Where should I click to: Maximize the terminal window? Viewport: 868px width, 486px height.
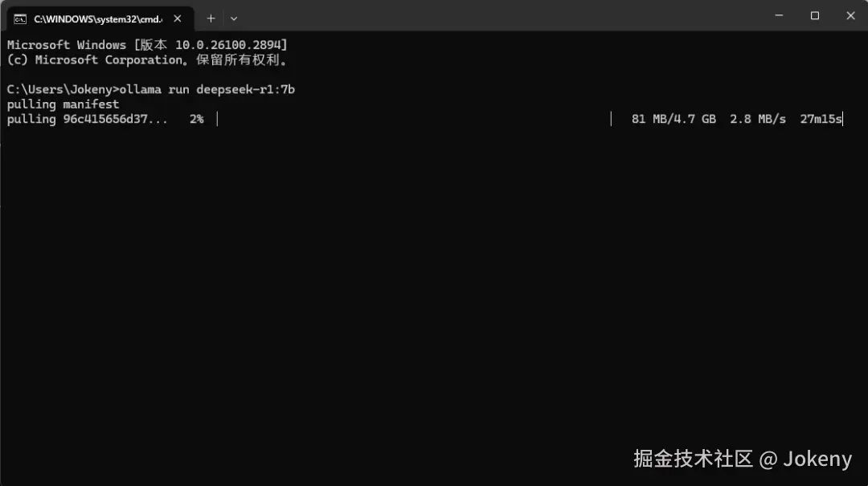pyautogui.click(x=815, y=15)
